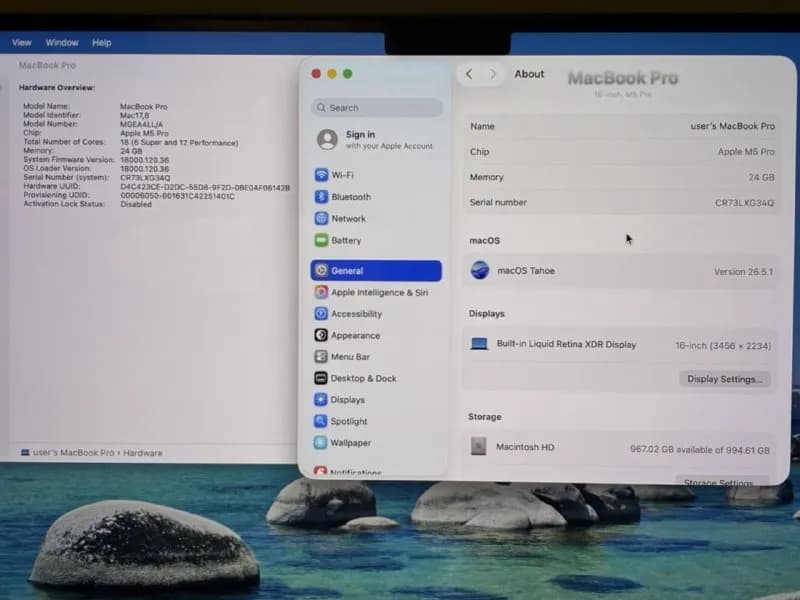The height and width of the screenshot is (600, 800).
Task: Open the Accessibility icon
Action: (321, 313)
